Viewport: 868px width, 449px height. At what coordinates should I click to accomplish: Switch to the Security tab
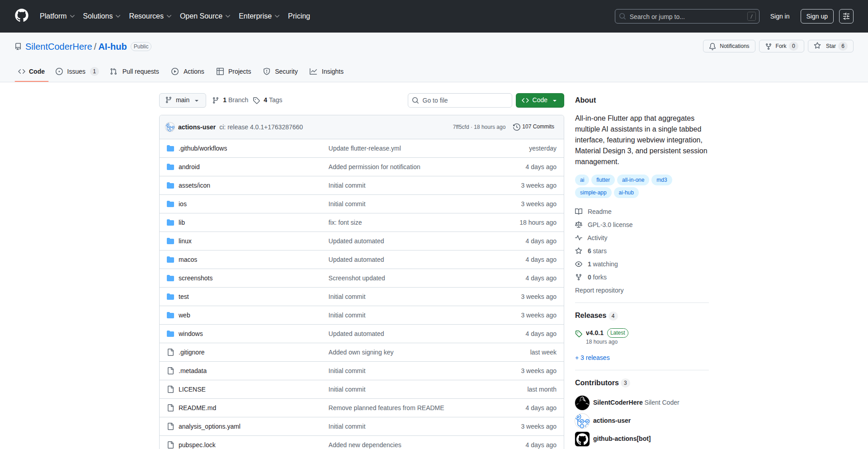click(x=281, y=71)
